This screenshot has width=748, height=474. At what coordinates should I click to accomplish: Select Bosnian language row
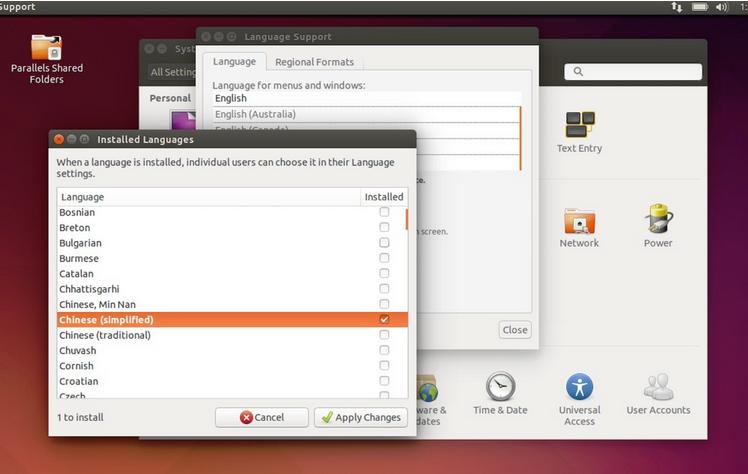point(232,212)
